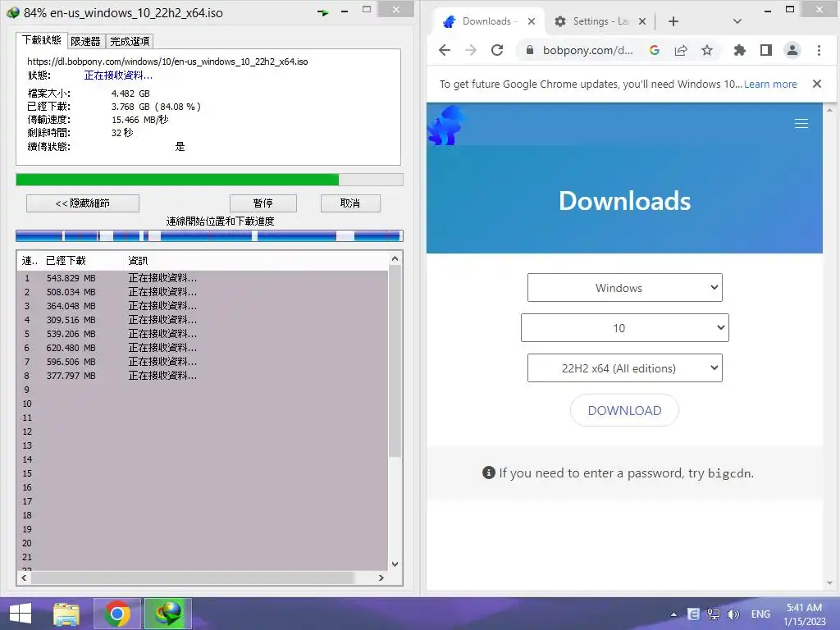
Task: Go back in Chrome
Action: coord(445,50)
